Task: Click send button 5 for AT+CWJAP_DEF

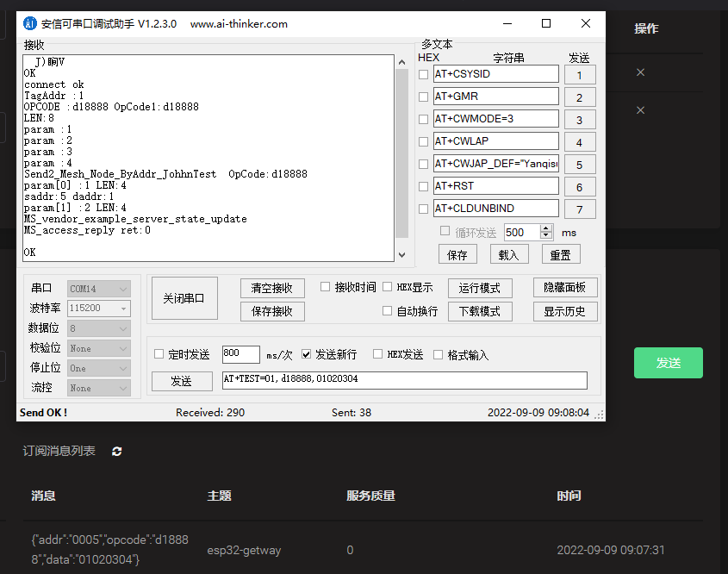Action: 580,165
